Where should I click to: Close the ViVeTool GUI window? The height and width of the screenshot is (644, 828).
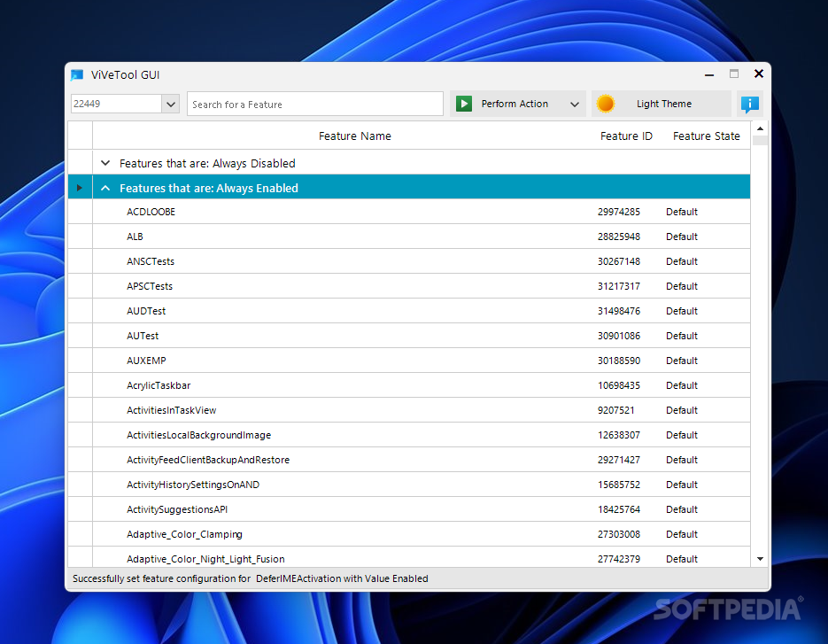pos(758,74)
